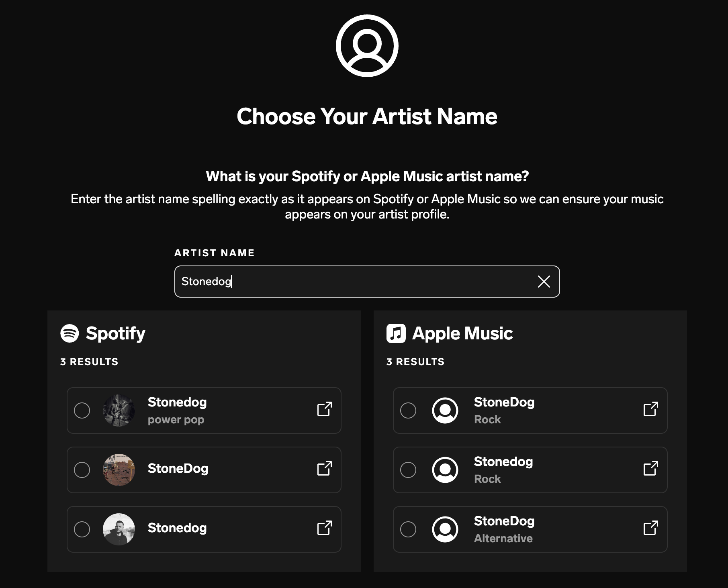This screenshot has height=588, width=728.
Task: Open Apple Music StoneDog Rock external link
Action: [651, 409]
